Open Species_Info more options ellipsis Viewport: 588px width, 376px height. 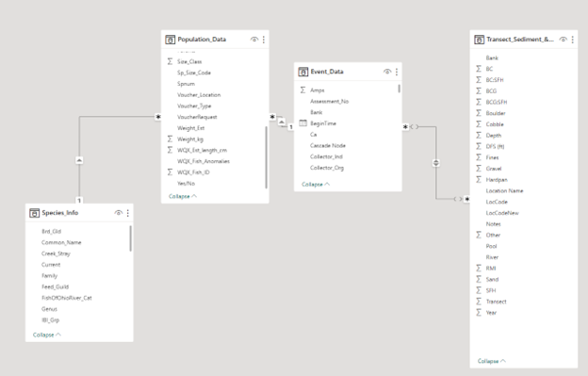128,213
